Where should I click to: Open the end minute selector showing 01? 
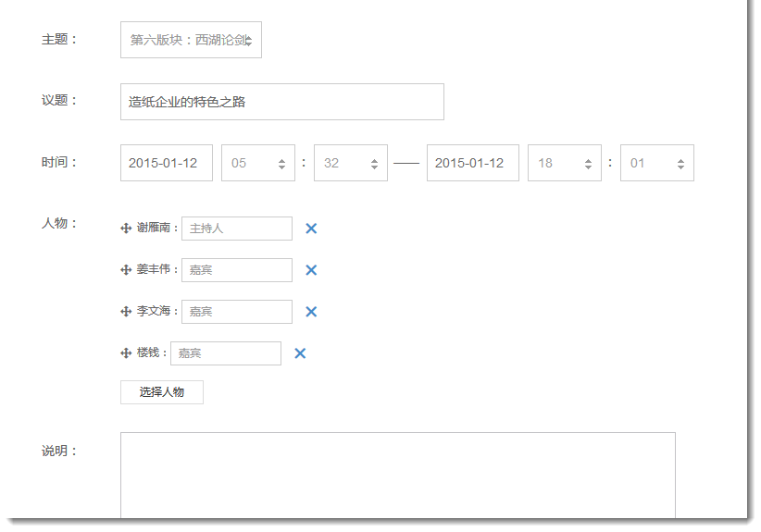tap(656, 163)
